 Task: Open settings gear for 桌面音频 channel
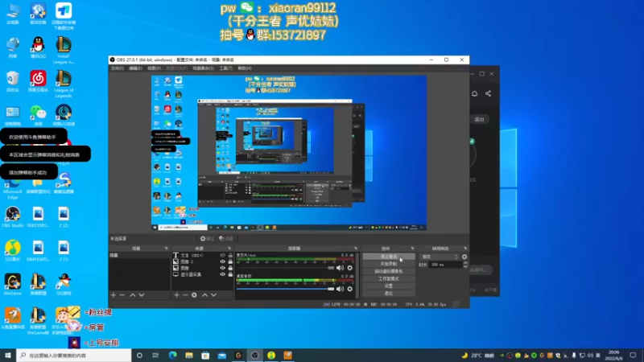(350, 289)
